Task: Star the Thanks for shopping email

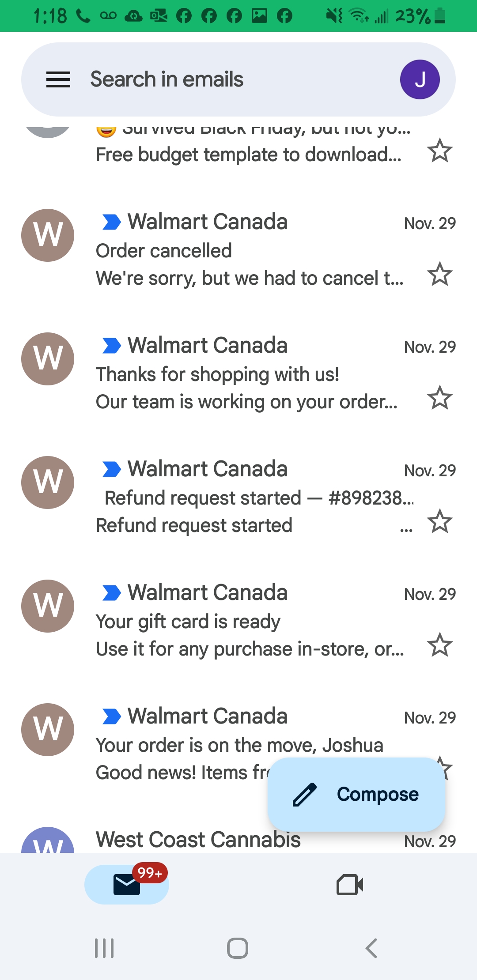Action: pos(440,398)
